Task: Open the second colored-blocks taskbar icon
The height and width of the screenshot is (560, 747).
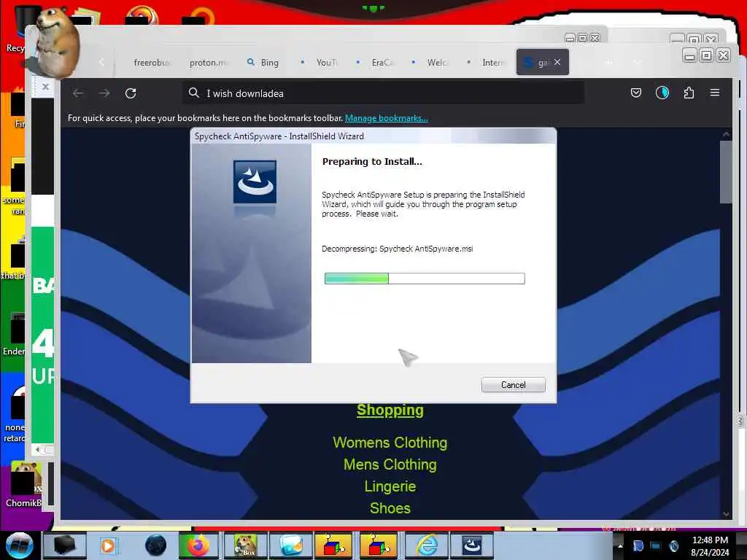Action: pyautogui.click(x=379, y=545)
